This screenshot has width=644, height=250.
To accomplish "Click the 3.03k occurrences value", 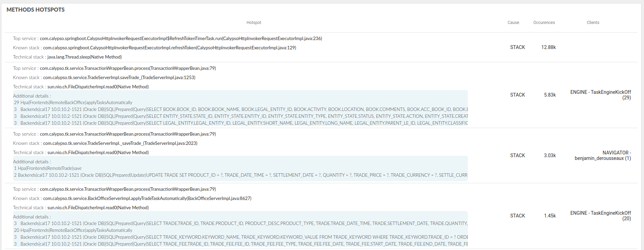I will tap(550, 155).
